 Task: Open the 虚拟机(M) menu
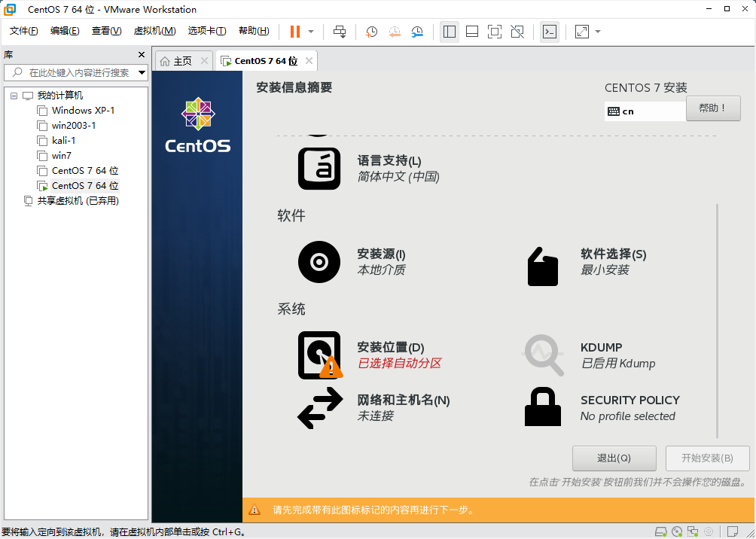[x=155, y=31]
